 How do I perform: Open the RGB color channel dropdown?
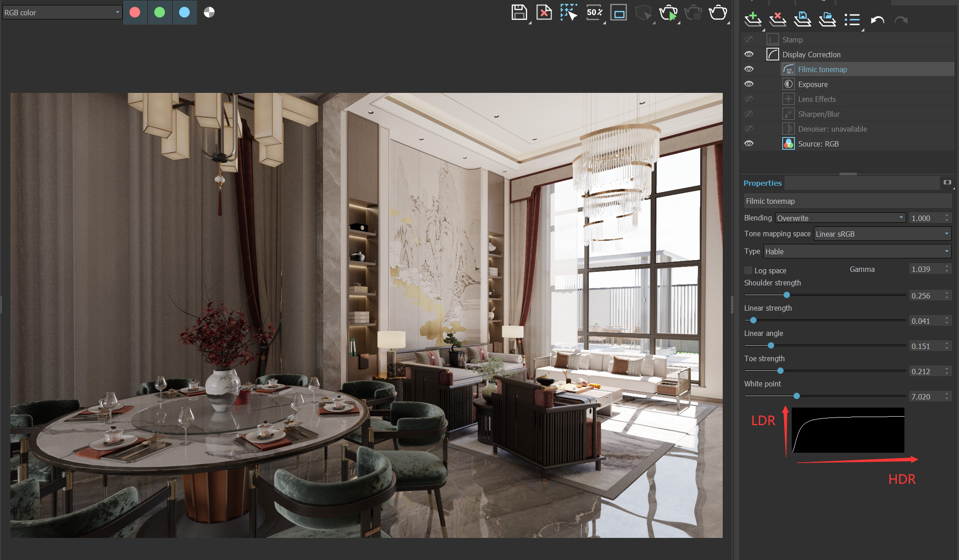(62, 13)
